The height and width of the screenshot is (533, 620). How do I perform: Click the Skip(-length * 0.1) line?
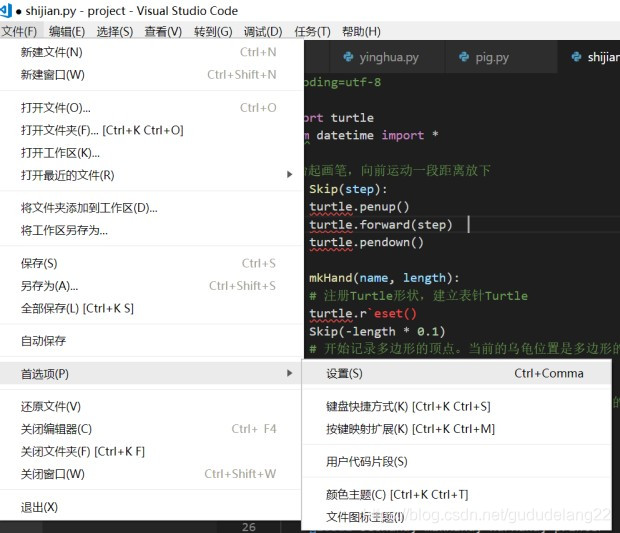click(x=377, y=331)
